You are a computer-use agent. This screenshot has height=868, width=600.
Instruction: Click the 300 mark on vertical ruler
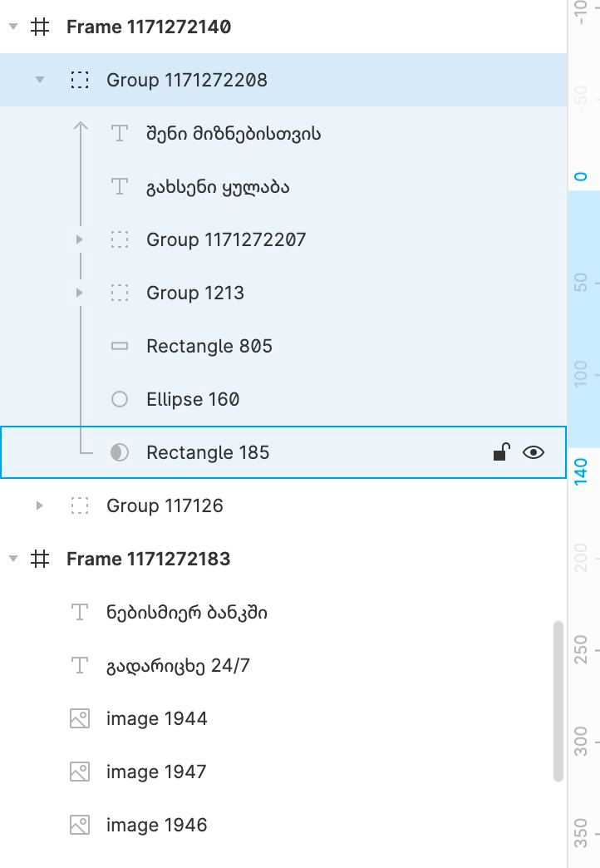click(x=580, y=742)
